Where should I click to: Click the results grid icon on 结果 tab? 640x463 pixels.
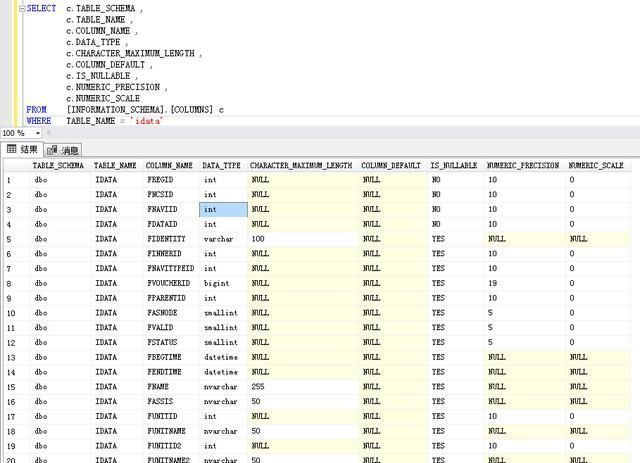click(11, 149)
